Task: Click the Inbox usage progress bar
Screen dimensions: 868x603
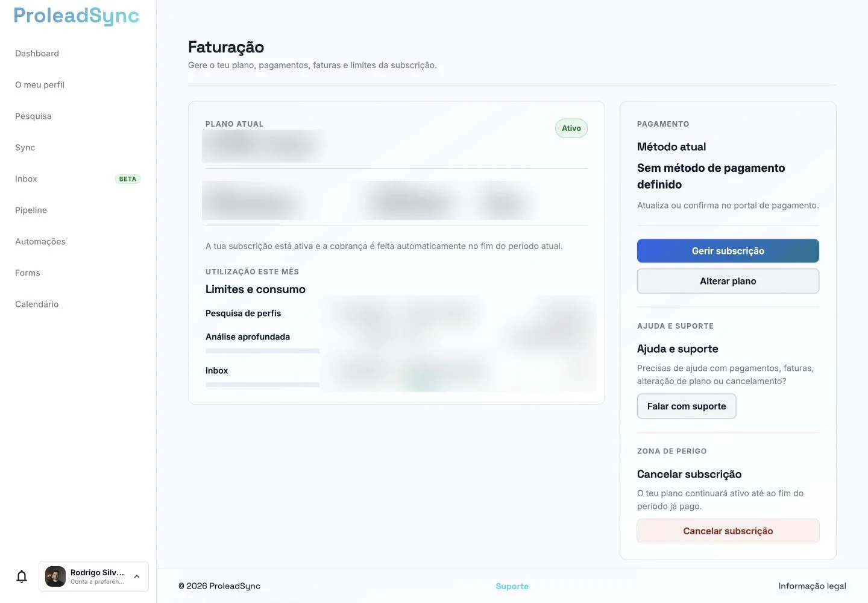Action: click(262, 385)
